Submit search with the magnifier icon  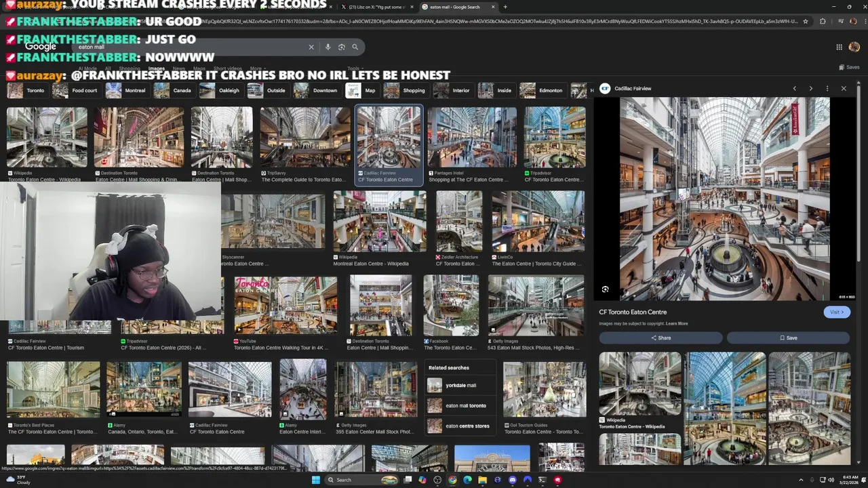(x=355, y=47)
